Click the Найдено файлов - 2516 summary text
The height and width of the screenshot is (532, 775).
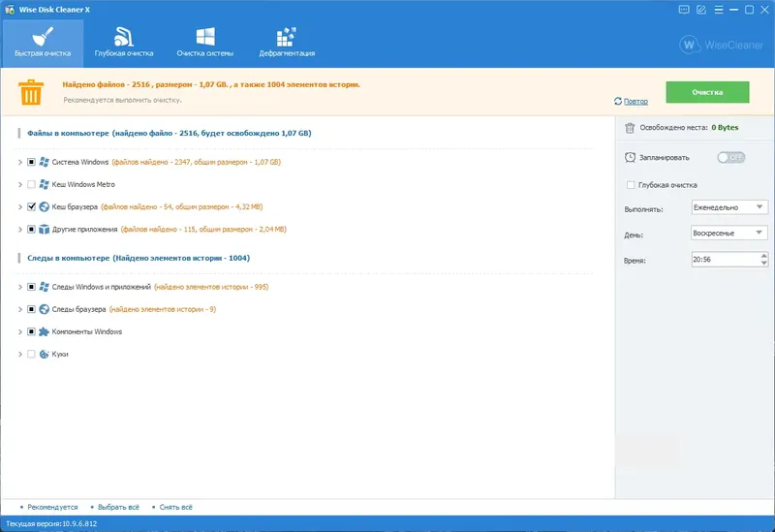pos(211,84)
